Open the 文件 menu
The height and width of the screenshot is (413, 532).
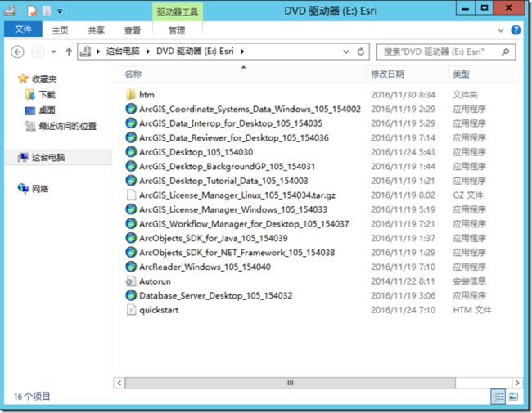tap(23, 29)
